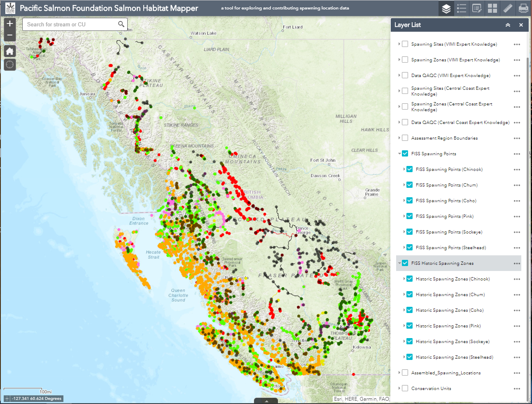The height and width of the screenshot is (404, 532).
Task: Zoom out on the map
Action: coord(10,35)
